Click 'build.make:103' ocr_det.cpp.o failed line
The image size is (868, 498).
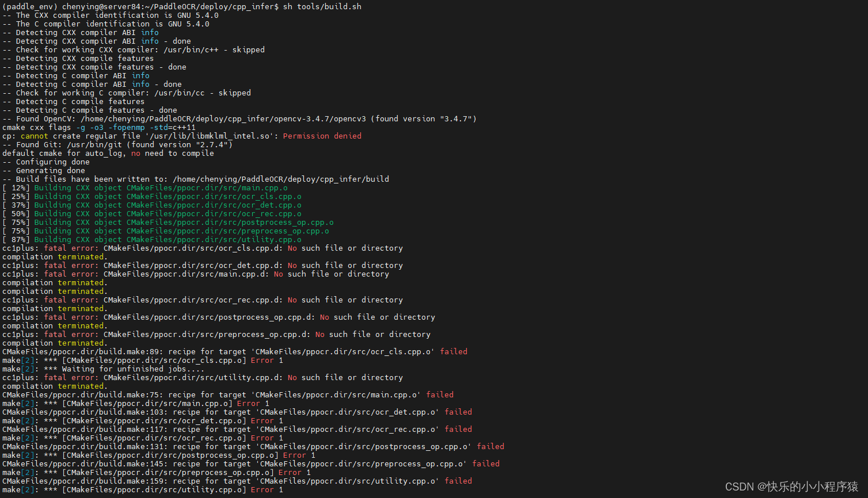[x=237, y=412]
